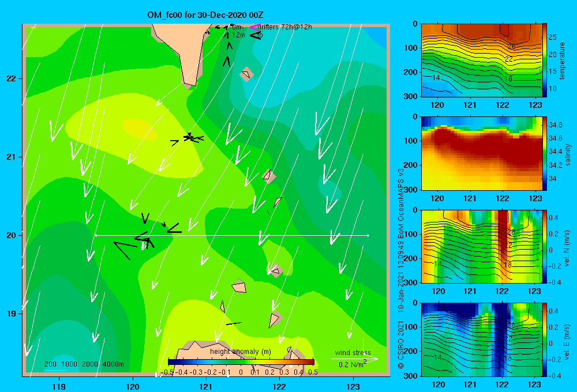Click the '25' tick on the temperature color bar
The width and height of the screenshot is (577, 392).
click(x=553, y=37)
